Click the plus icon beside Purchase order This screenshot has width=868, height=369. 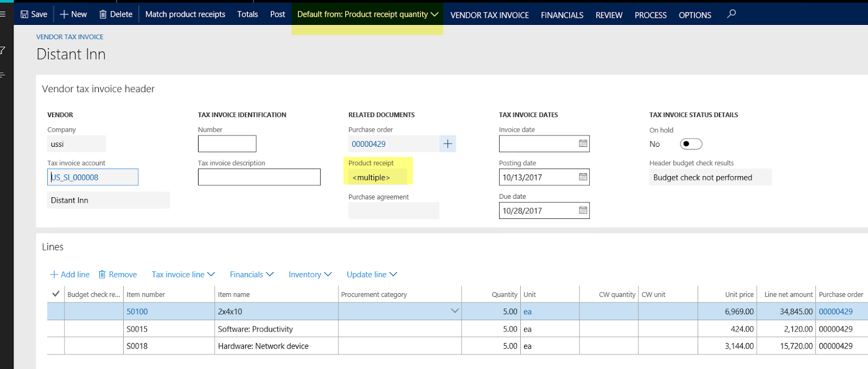448,144
